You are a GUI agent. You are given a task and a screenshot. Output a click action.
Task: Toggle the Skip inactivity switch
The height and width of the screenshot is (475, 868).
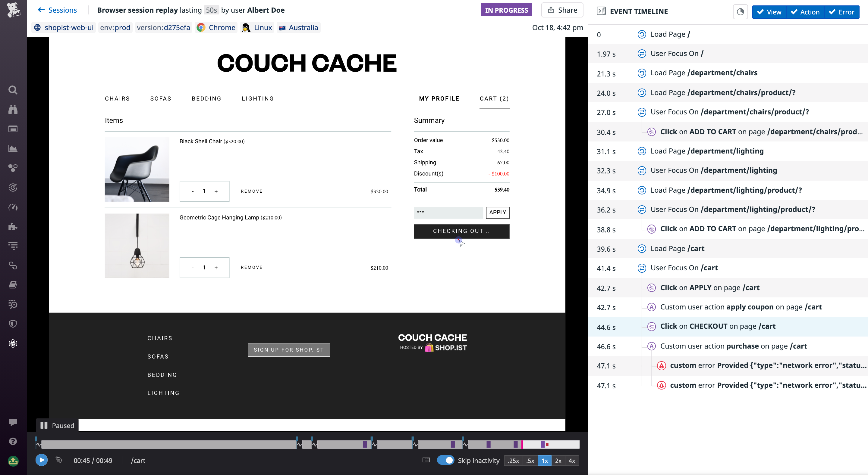(x=445, y=460)
